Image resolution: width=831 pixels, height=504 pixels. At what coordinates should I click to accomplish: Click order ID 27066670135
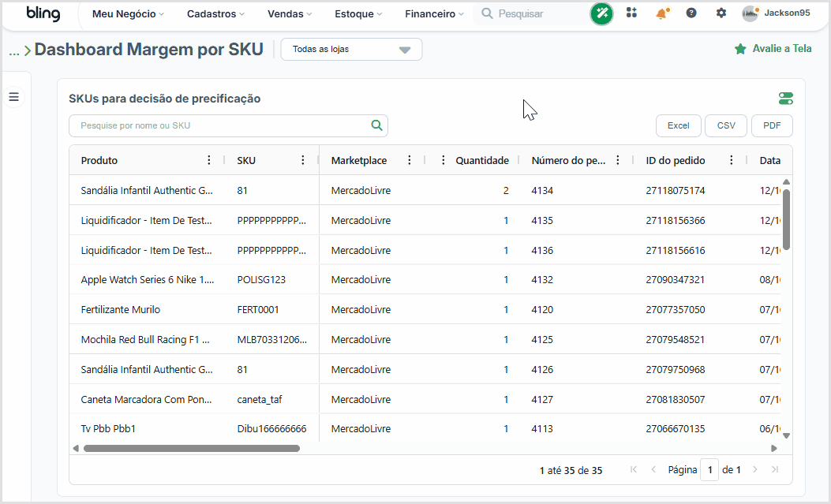pos(676,429)
